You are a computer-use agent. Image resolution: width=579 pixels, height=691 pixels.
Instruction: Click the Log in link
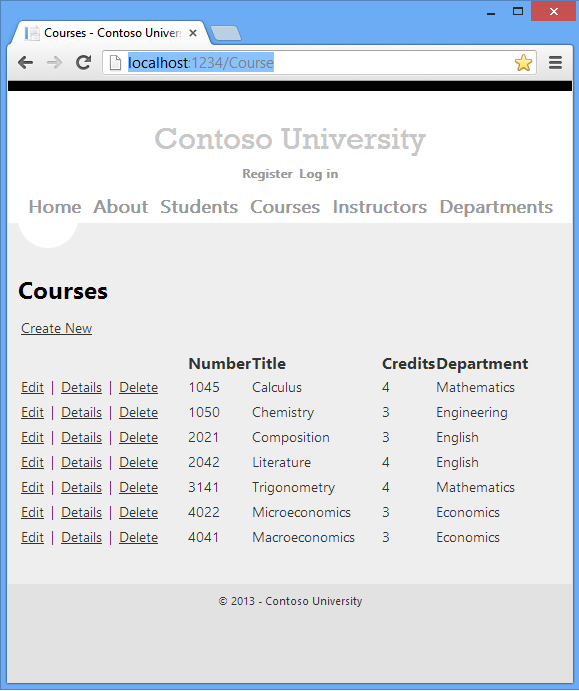point(319,174)
